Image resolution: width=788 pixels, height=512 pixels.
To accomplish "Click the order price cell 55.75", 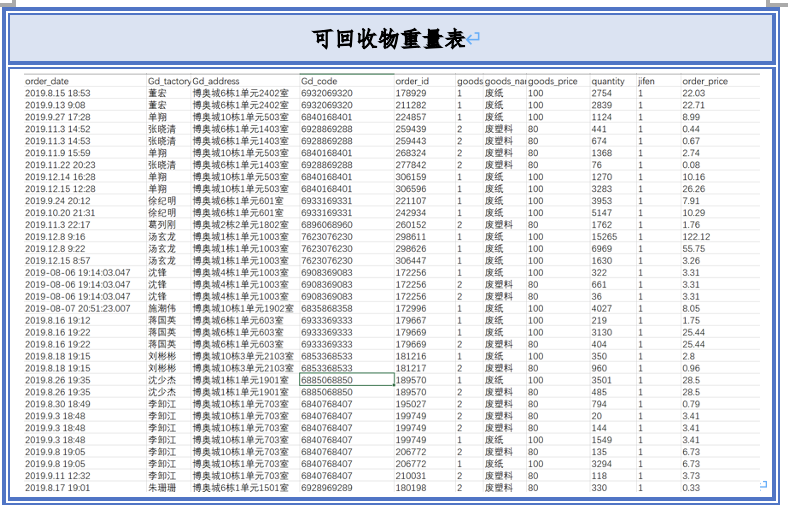I will (x=694, y=249).
